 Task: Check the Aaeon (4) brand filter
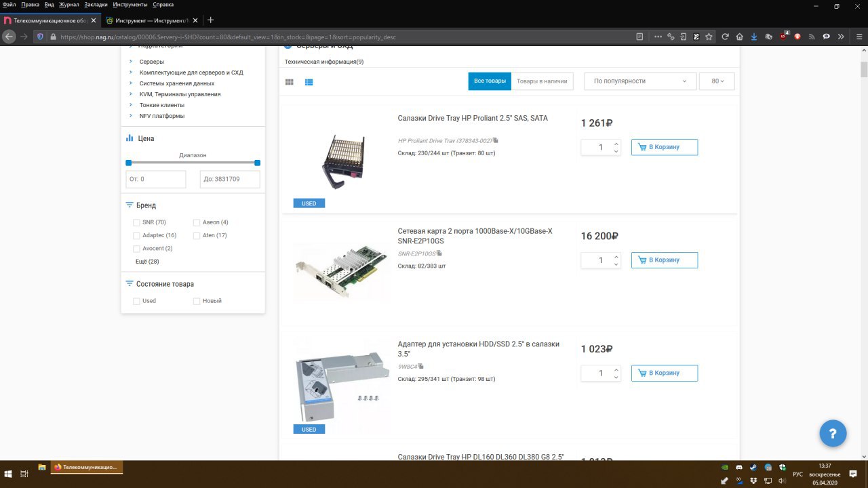coord(197,222)
